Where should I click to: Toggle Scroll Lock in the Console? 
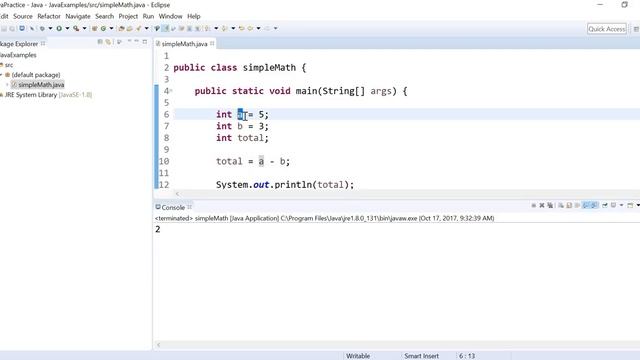(569, 205)
